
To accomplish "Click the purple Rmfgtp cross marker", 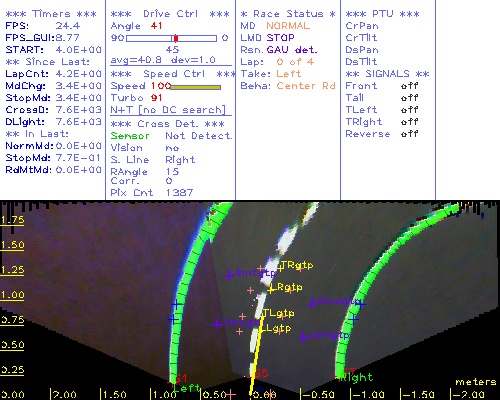I will 229,275.
